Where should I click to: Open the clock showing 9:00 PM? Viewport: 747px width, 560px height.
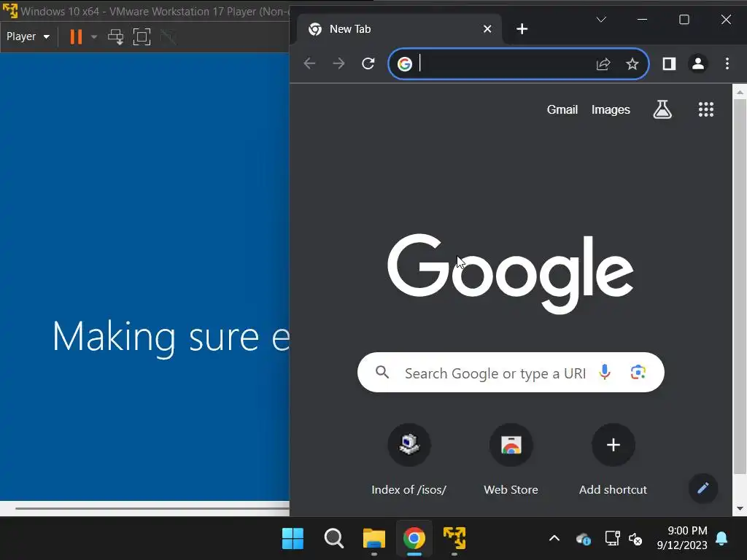pos(682,538)
